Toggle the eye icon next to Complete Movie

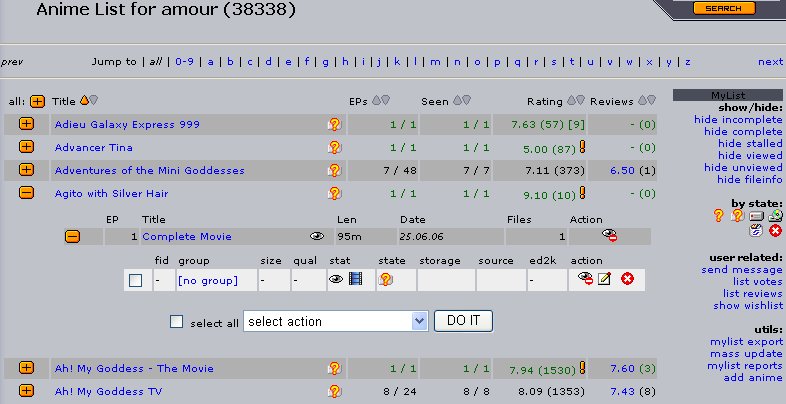(x=317, y=236)
